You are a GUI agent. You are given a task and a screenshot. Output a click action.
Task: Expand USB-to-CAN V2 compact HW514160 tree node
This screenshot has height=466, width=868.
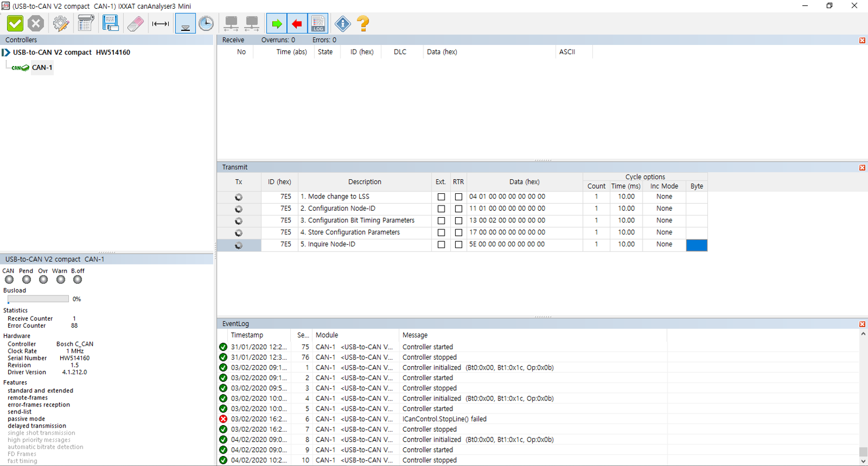click(6, 53)
